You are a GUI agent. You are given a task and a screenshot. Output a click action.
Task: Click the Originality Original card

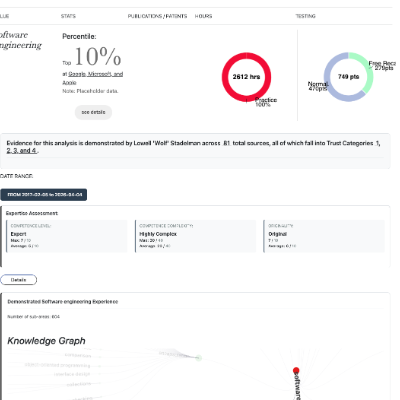click(x=324, y=236)
